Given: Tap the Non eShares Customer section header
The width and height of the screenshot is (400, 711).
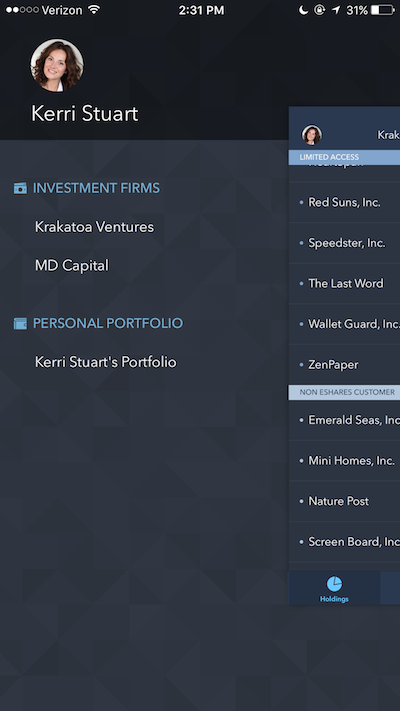Looking at the screenshot, I should tap(344, 392).
